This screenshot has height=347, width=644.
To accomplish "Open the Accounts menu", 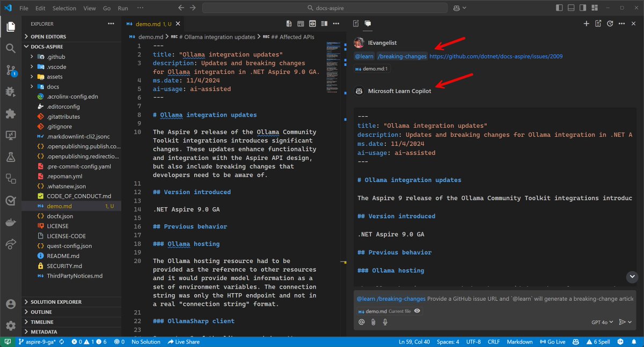I will click(x=11, y=304).
